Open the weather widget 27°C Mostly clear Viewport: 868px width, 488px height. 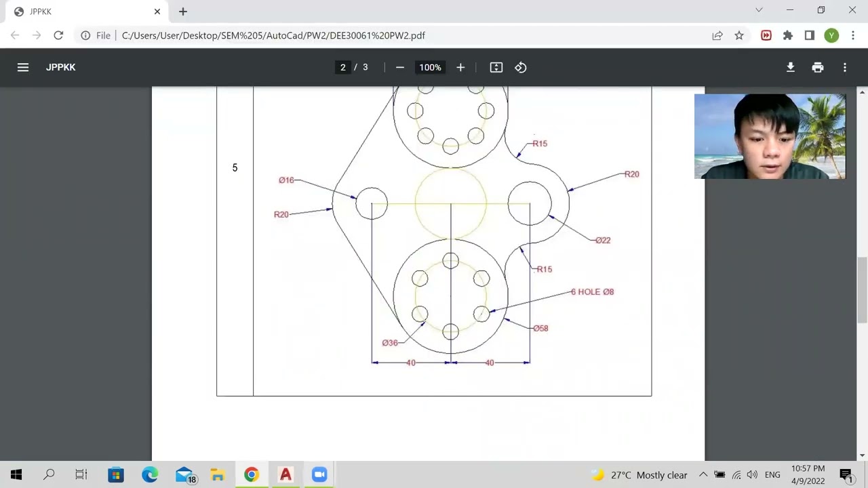click(639, 475)
